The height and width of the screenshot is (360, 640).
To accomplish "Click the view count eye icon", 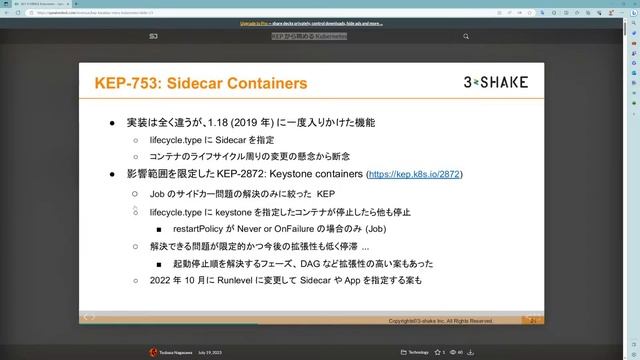I will click(453, 352).
